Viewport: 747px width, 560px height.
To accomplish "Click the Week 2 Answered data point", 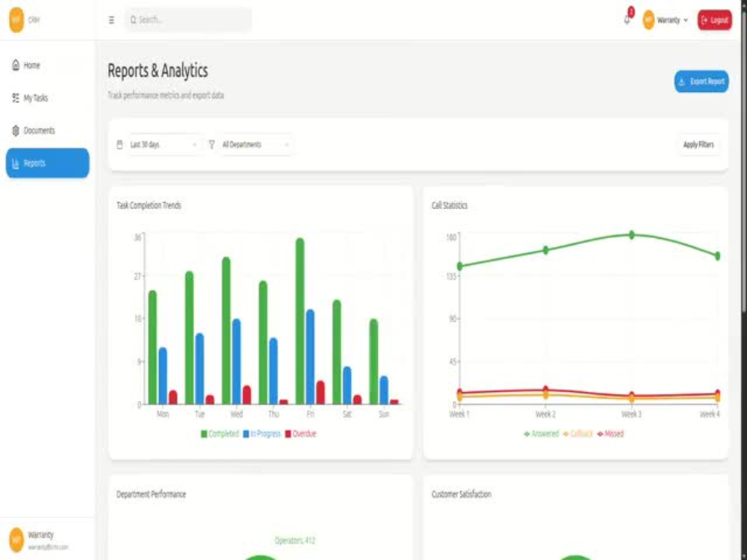I will tap(546, 250).
